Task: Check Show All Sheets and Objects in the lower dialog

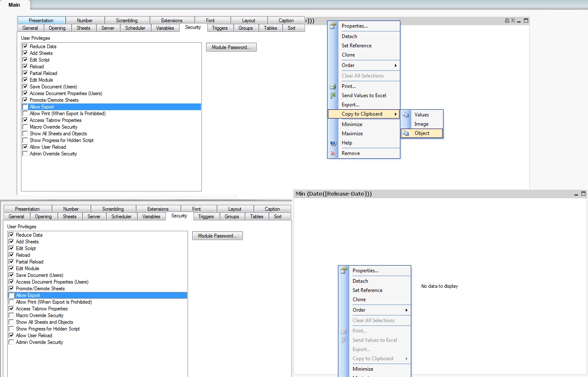Action: click(11, 322)
